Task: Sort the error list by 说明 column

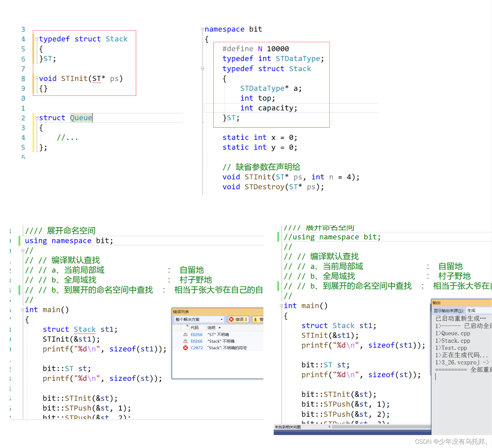Action: (211, 328)
